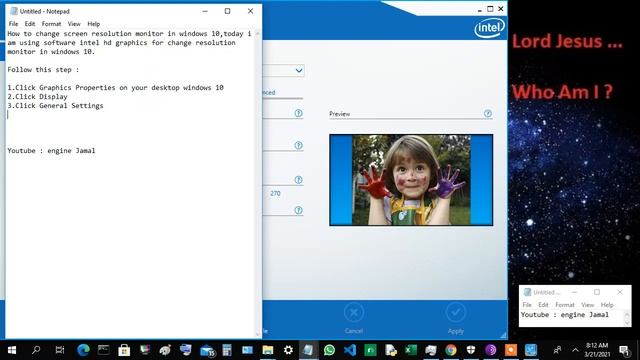Open Settings gear in taskbar

point(288,350)
